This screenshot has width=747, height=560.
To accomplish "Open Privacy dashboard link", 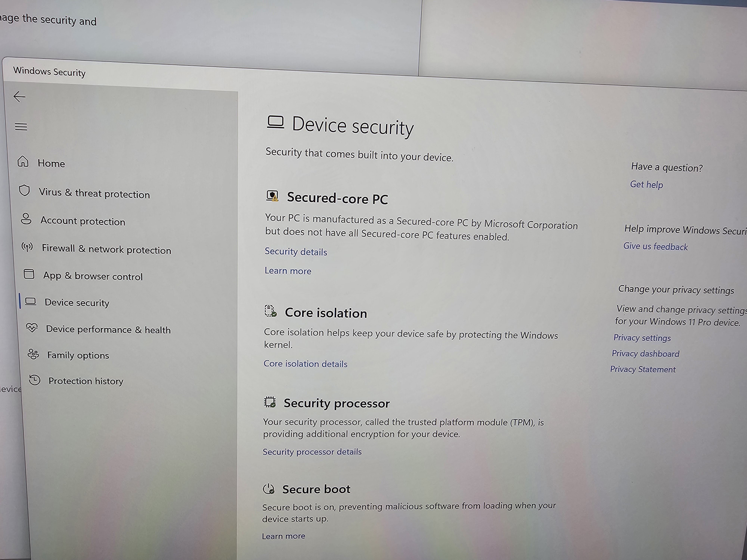I will pos(645,353).
